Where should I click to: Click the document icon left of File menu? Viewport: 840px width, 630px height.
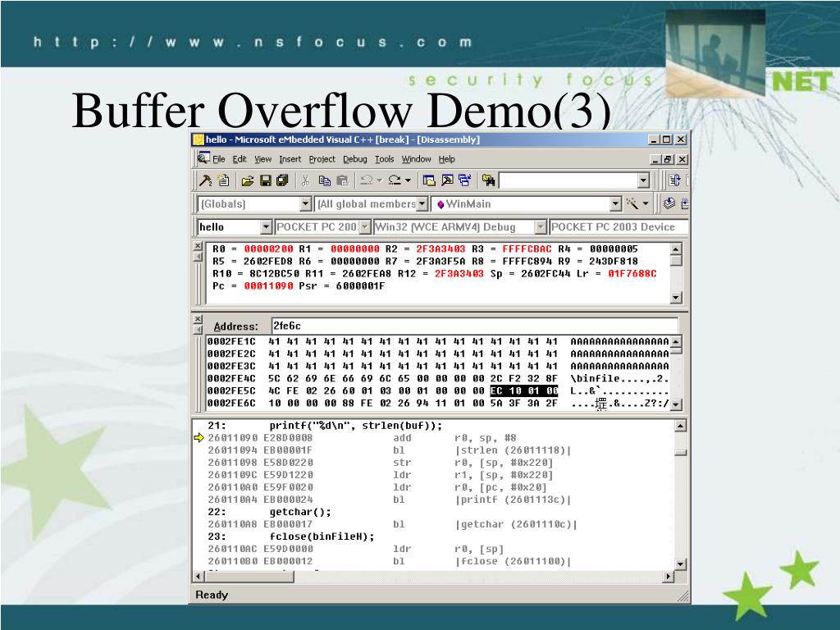coord(203,158)
